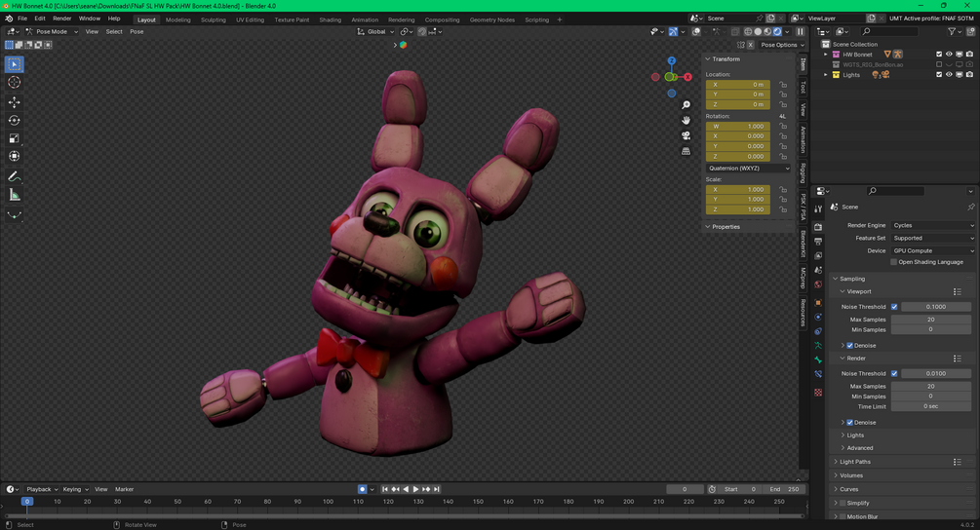Open Render Engine Cycles dropdown

click(x=933, y=225)
